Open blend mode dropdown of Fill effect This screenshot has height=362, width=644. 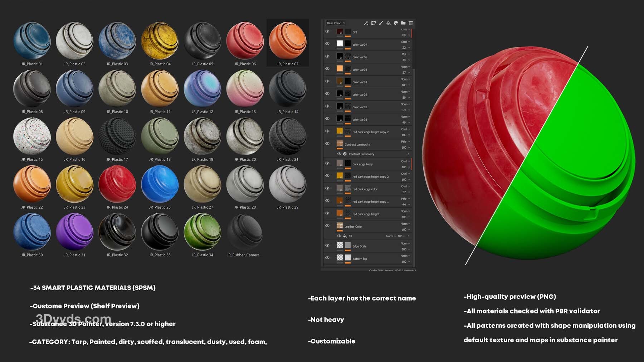tap(391, 236)
